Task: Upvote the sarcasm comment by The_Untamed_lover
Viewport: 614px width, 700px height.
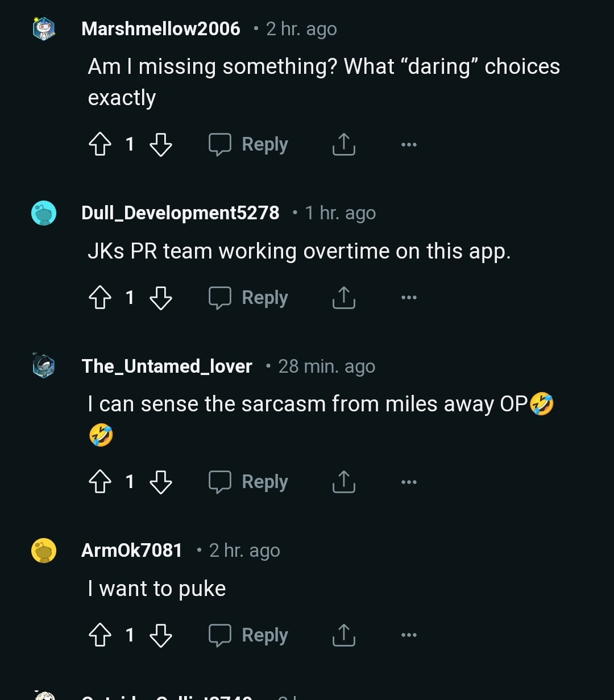Action: click(x=100, y=481)
